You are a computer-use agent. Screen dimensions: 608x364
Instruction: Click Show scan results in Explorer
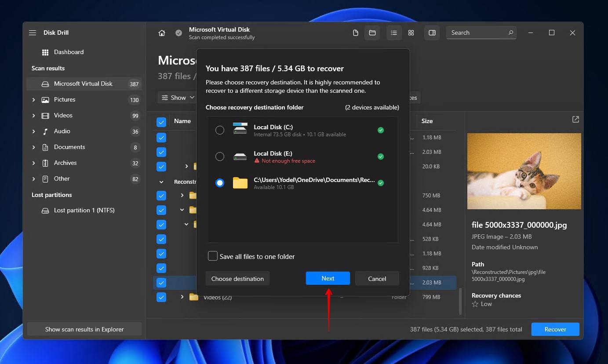coord(84,329)
